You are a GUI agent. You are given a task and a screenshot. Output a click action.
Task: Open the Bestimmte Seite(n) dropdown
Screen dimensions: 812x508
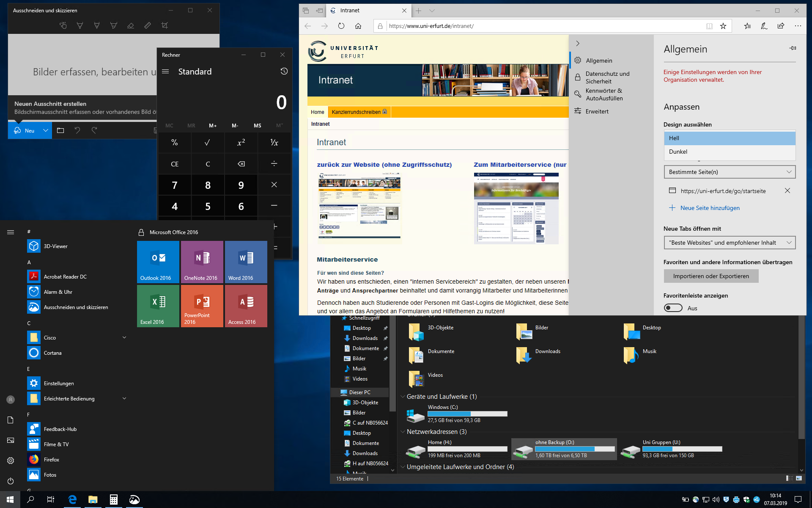pyautogui.click(x=730, y=172)
